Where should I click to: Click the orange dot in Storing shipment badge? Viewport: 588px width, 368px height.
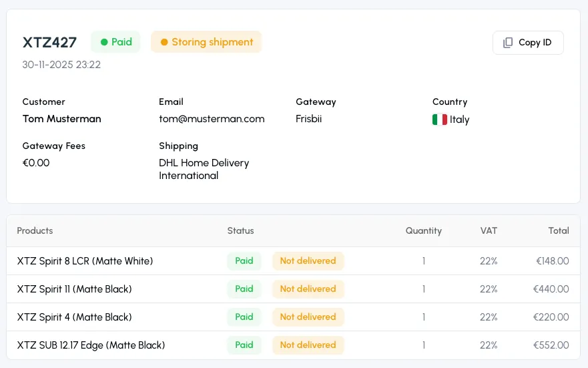164,42
